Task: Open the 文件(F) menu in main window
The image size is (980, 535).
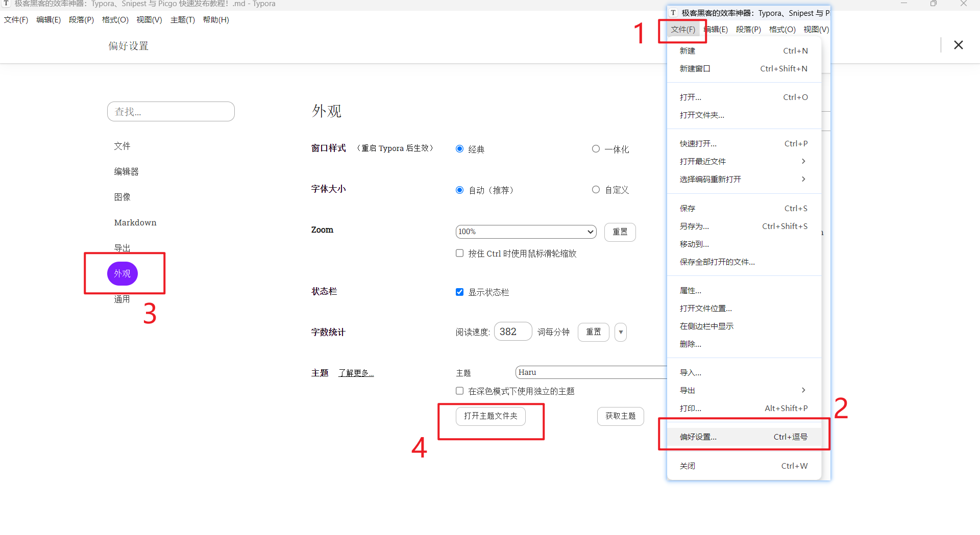Action: pyautogui.click(x=16, y=20)
